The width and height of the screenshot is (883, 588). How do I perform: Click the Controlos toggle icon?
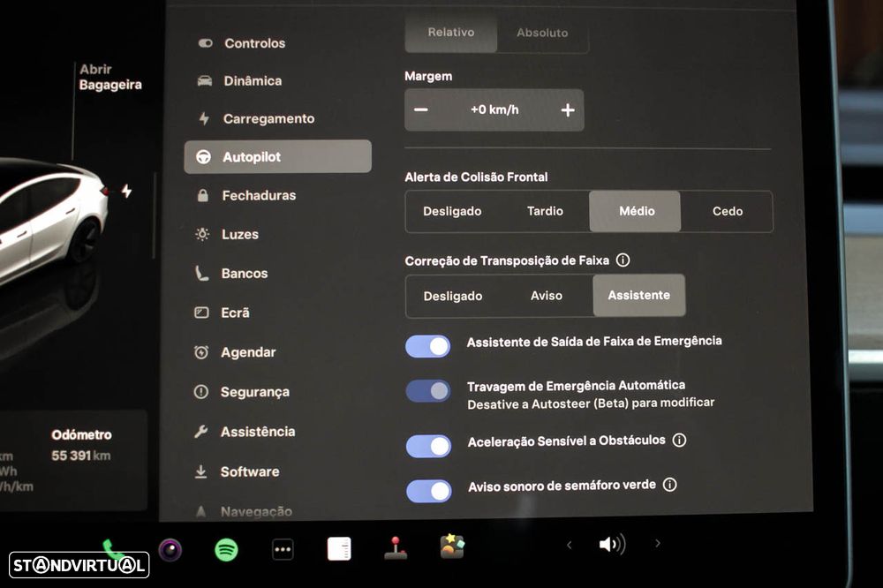[205, 43]
